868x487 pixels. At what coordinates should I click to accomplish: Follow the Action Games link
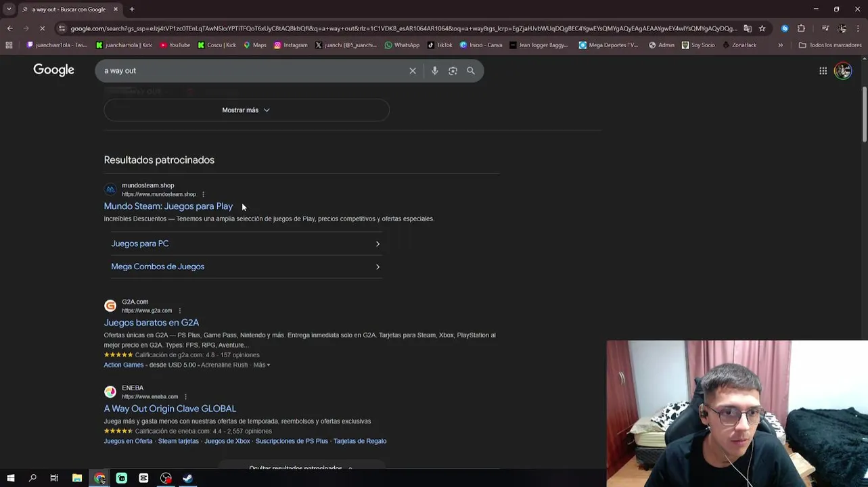(x=123, y=365)
